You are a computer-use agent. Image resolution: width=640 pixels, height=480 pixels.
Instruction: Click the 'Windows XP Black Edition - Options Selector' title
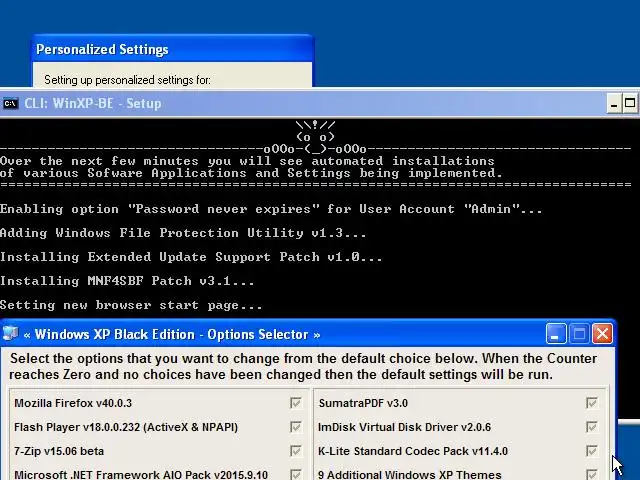click(x=172, y=334)
